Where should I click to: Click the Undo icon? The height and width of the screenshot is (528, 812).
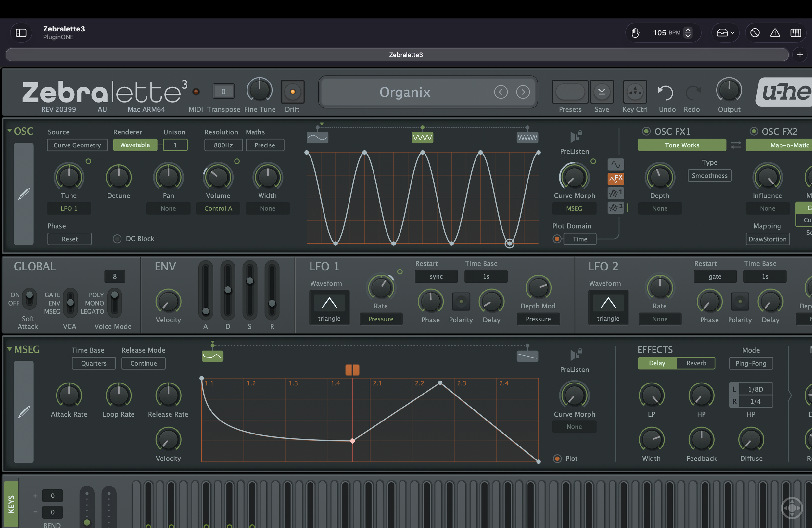pyautogui.click(x=667, y=92)
